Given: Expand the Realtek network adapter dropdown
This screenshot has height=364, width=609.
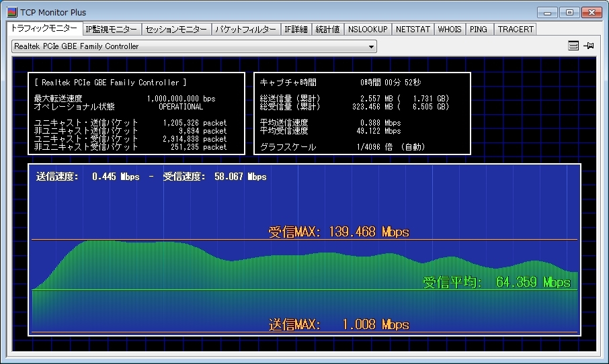Looking at the screenshot, I should 370,46.
